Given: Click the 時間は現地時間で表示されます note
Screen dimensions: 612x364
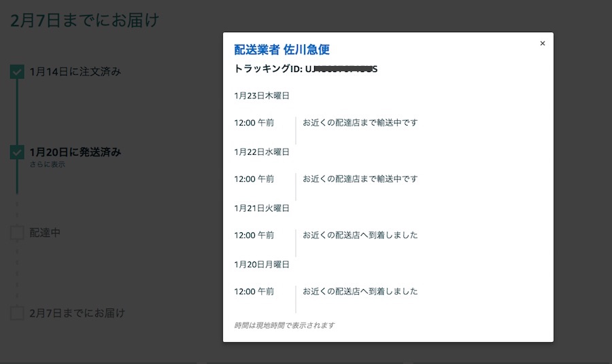Looking at the screenshot, I should point(284,325).
